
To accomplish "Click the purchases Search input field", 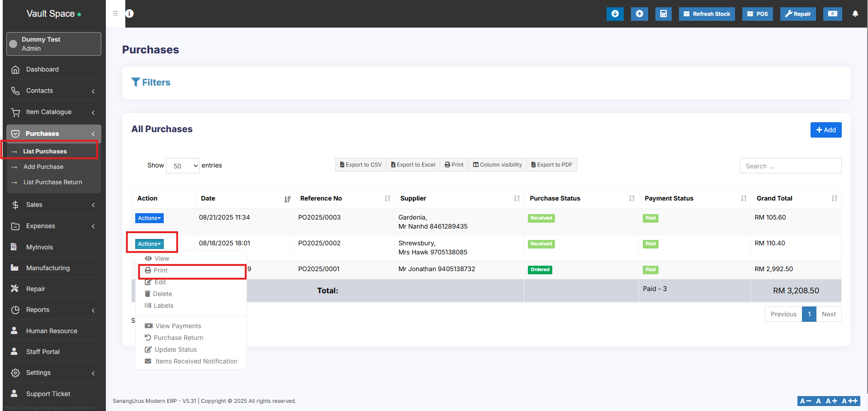I will pyautogui.click(x=790, y=166).
